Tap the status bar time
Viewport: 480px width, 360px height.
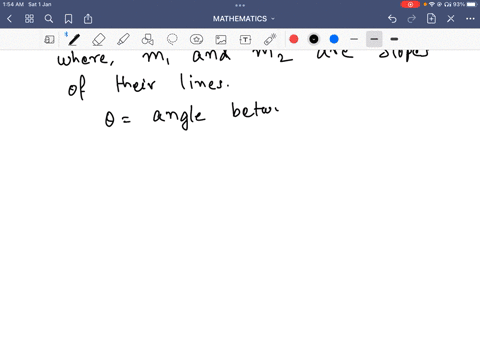click(x=13, y=4)
